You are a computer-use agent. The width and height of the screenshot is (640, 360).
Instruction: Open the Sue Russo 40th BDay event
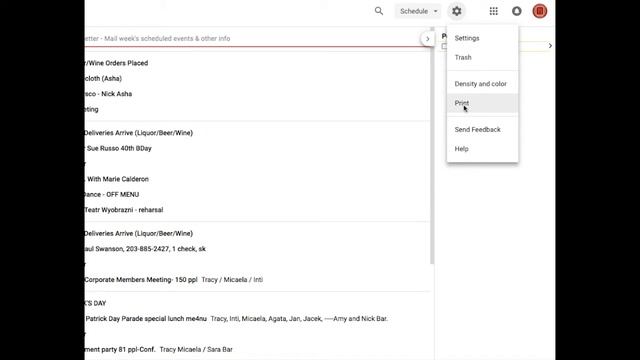click(118, 148)
